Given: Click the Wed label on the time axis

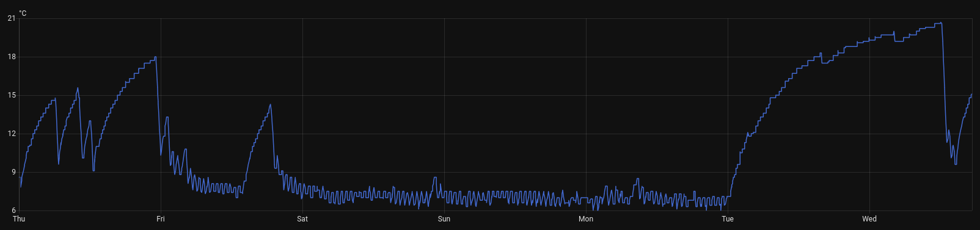Looking at the screenshot, I should [x=869, y=219].
